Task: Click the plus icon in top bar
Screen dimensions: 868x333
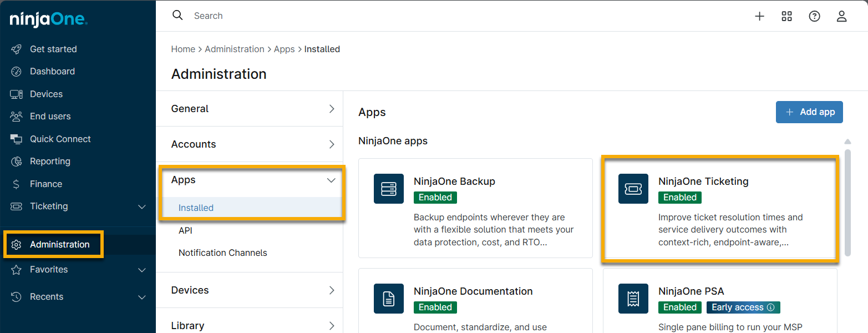Action: [759, 16]
